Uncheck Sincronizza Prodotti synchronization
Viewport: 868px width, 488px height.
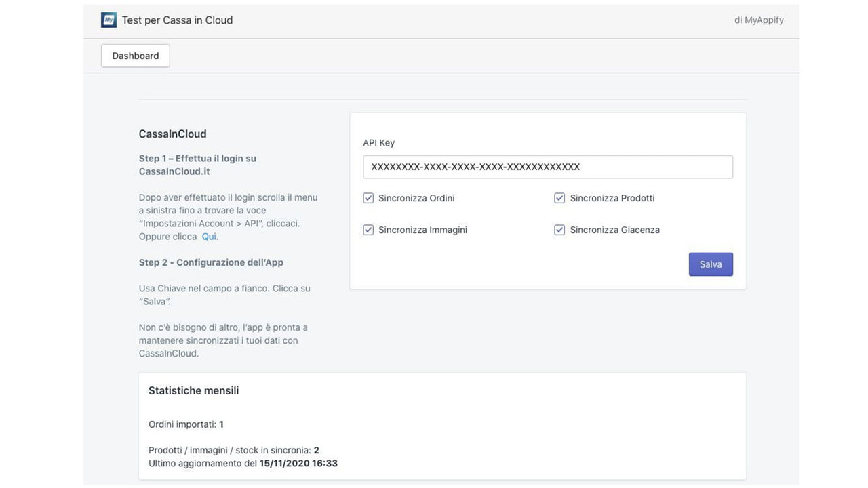coord(559,197)
